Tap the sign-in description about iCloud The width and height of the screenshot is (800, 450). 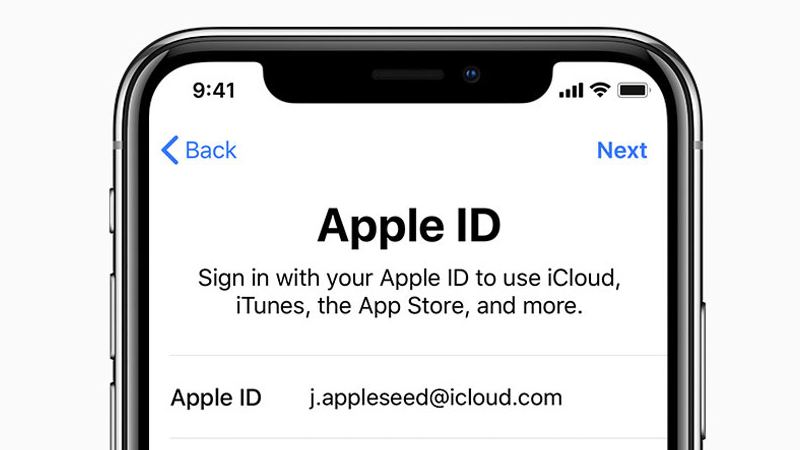409,292
